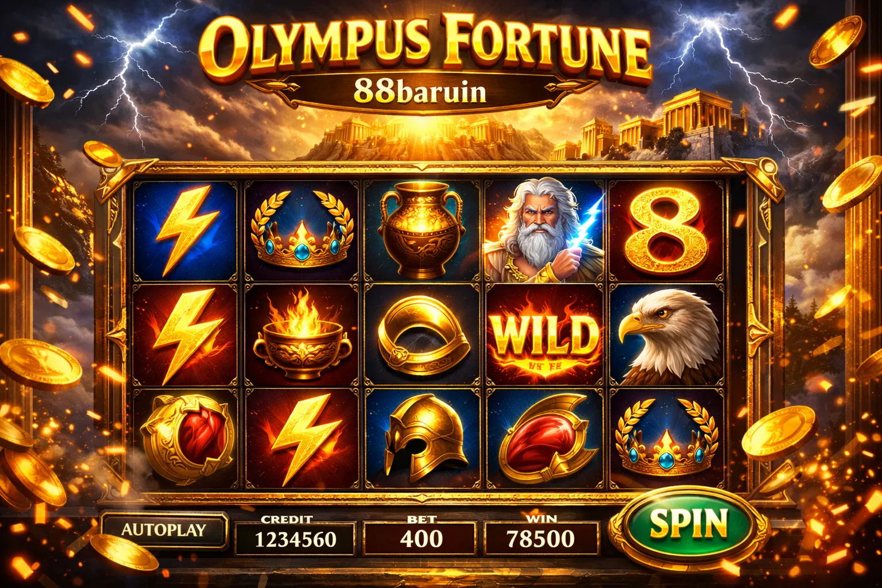Select the red shield symbol in bottom row
This screenshot has height=588, width=882.
pos(544,439)
